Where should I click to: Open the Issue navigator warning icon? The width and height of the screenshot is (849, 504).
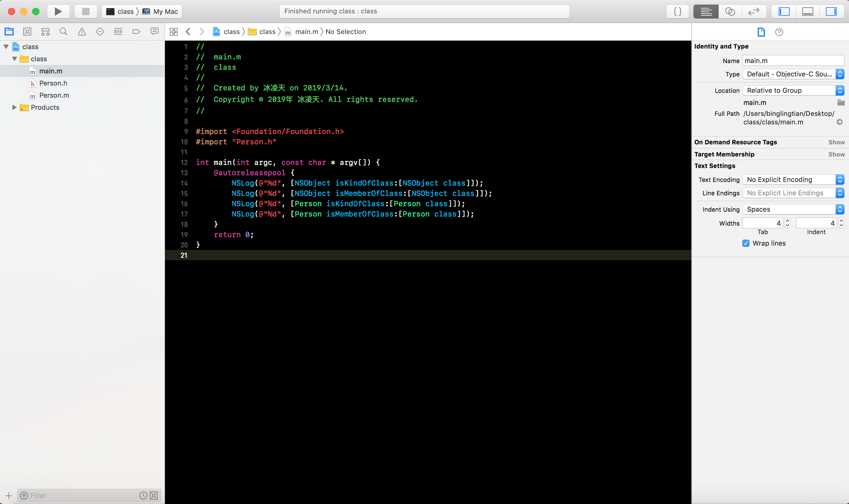[82, 32]
